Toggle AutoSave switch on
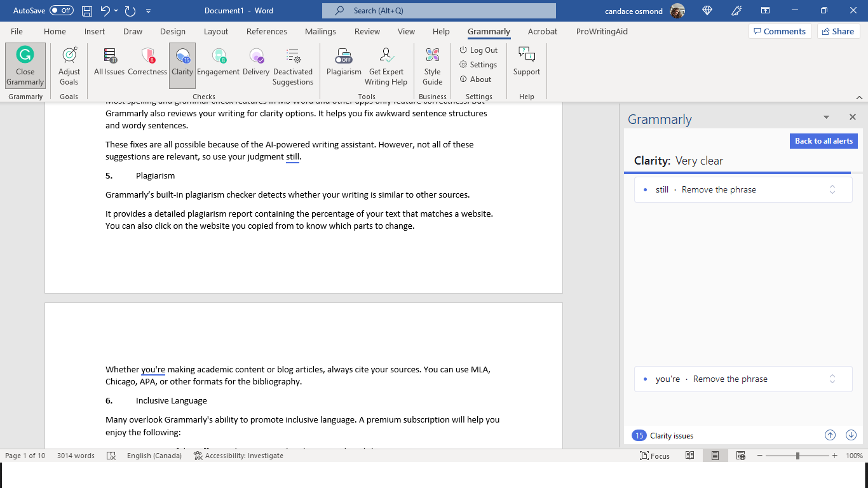The width and height of the screenshot is (868, 488). 62,11
